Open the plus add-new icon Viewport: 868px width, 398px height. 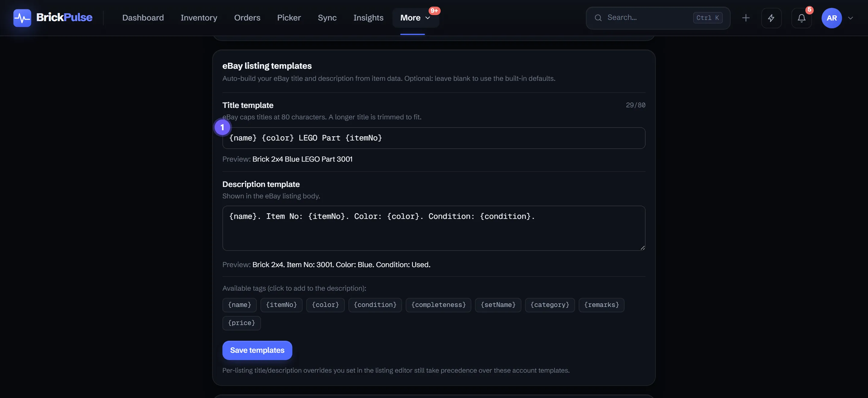pyautogui.click(x=746, y=18)
